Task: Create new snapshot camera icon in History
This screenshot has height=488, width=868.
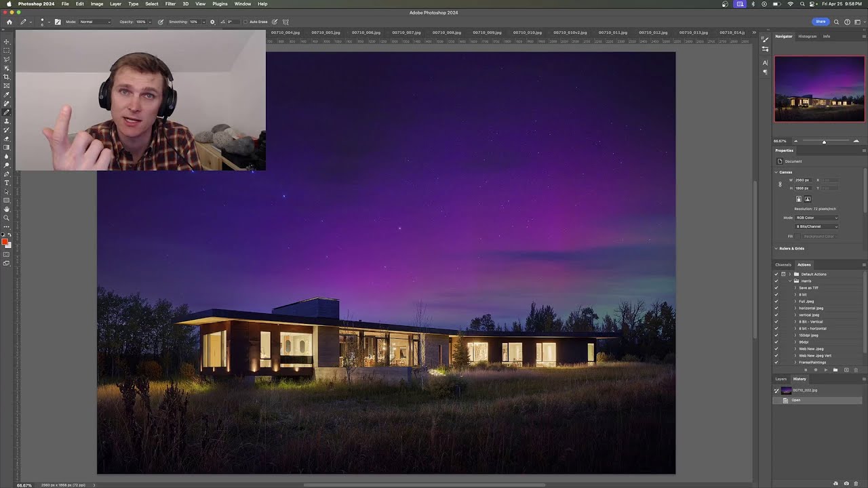Action: [x=846, y=483]
